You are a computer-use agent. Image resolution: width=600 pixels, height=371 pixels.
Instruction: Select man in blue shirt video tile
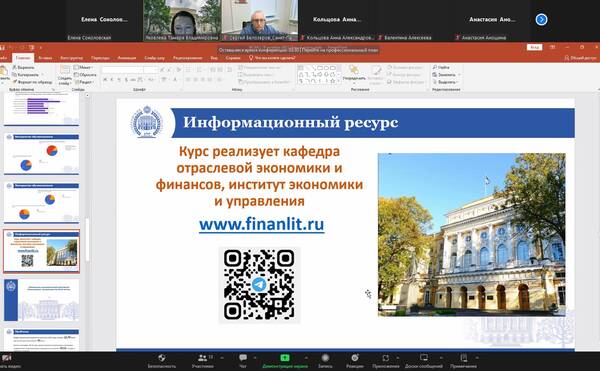click(259, 20)
